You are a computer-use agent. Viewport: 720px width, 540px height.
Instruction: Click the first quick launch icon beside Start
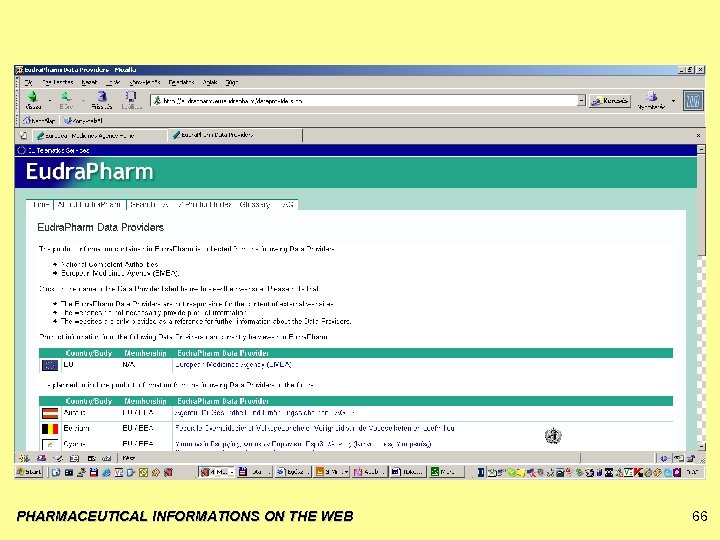(56, 472)
